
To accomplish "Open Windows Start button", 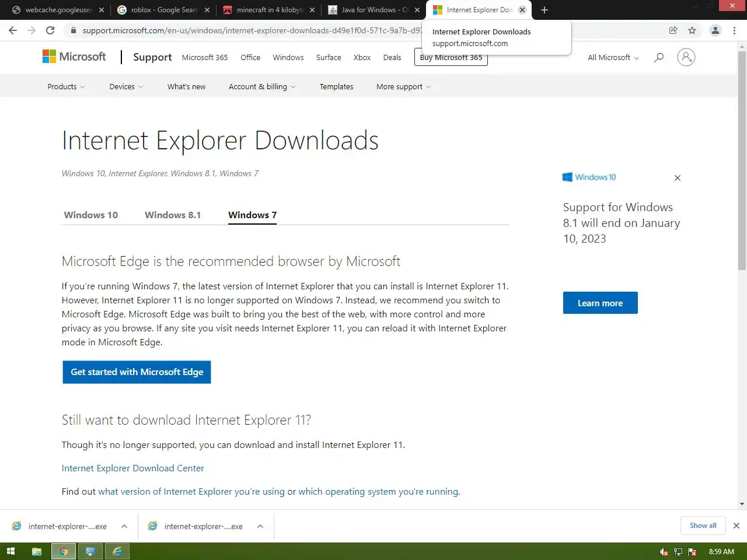I will pyautogui.click(x=11, y=551).
